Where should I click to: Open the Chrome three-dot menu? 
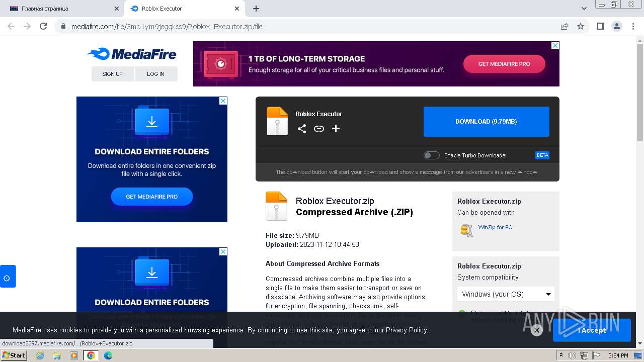coord(632,26)
